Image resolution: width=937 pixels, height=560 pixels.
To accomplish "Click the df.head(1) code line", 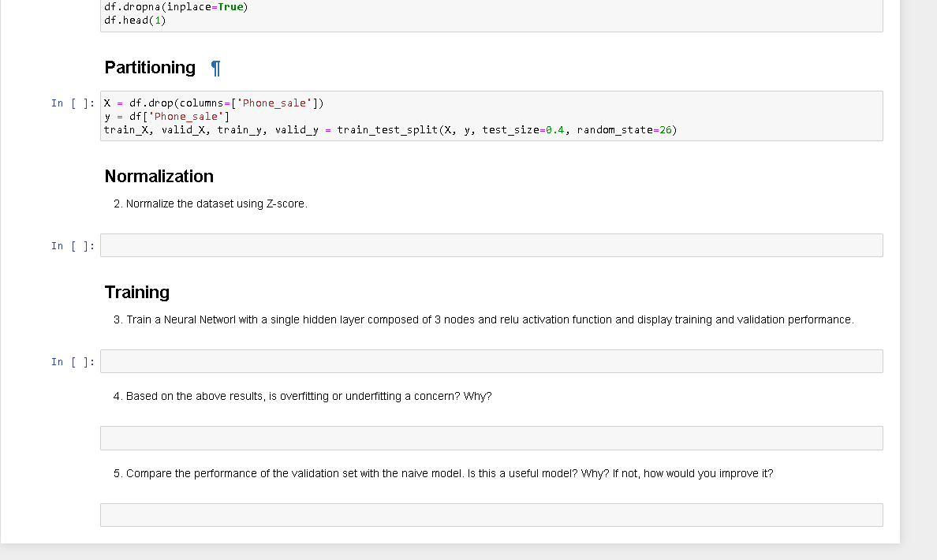I will click(x=135, y=20).
